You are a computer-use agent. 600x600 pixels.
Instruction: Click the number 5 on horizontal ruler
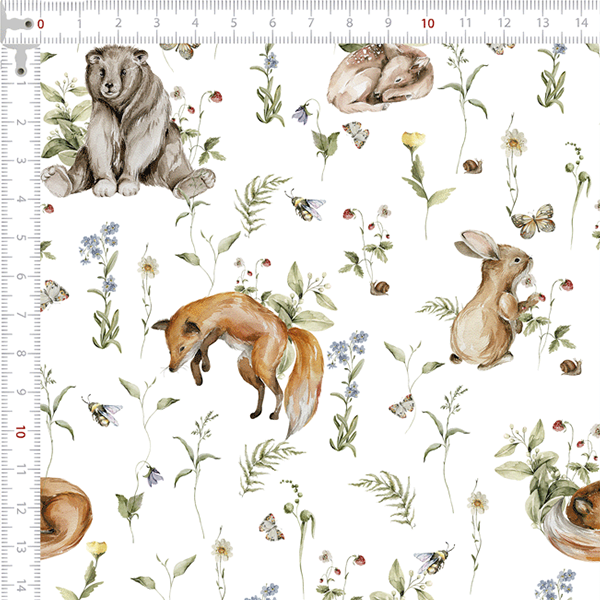tap(233, 22)
